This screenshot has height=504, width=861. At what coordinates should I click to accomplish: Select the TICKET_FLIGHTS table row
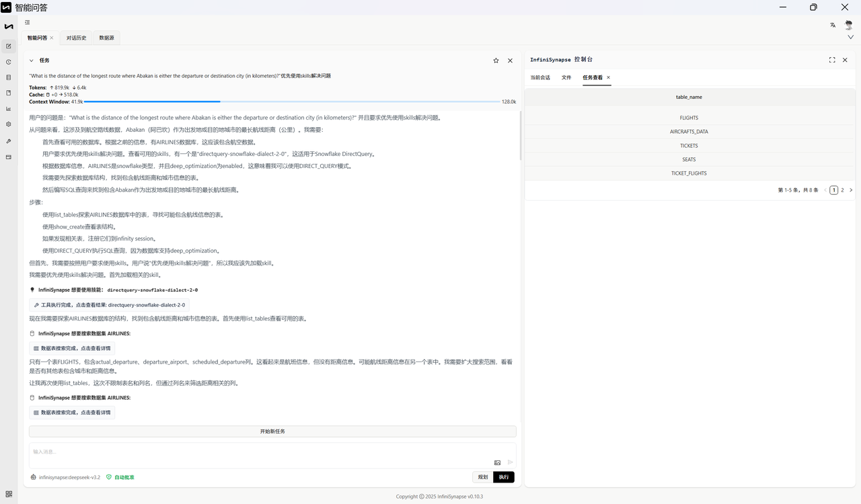click(x=689, y=173)
